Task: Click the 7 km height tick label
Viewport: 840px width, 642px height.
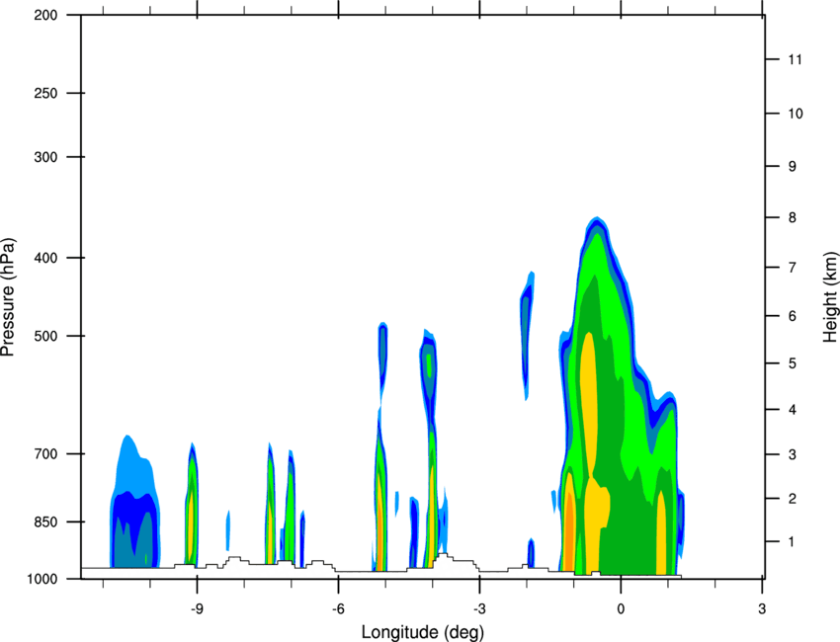Action: tap(793, 268)
